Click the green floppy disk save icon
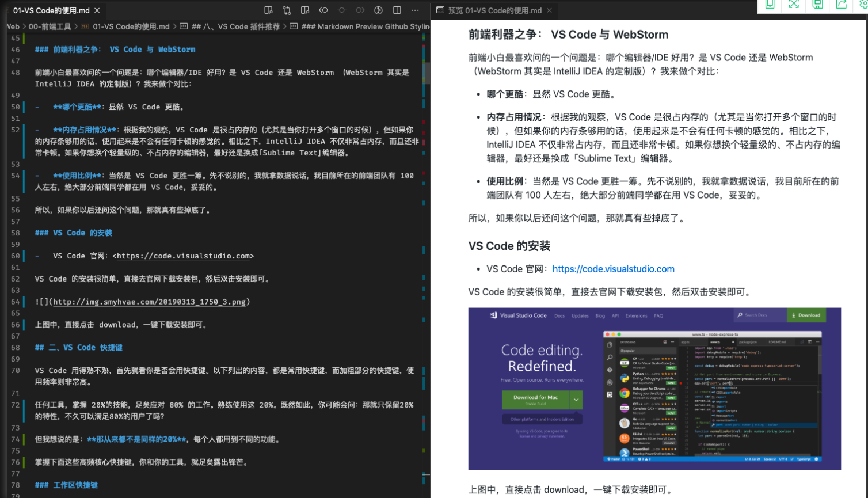 (x=817, y=4)
